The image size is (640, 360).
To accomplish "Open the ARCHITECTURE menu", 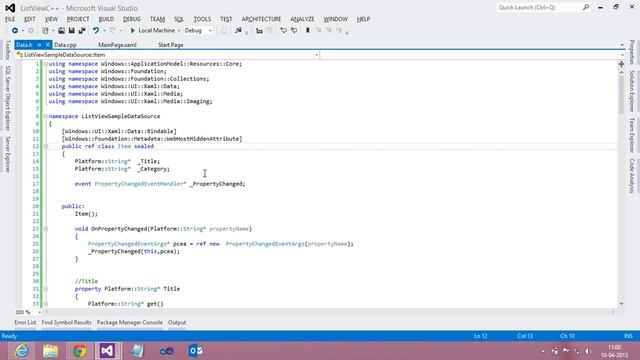I will (261, 19).
